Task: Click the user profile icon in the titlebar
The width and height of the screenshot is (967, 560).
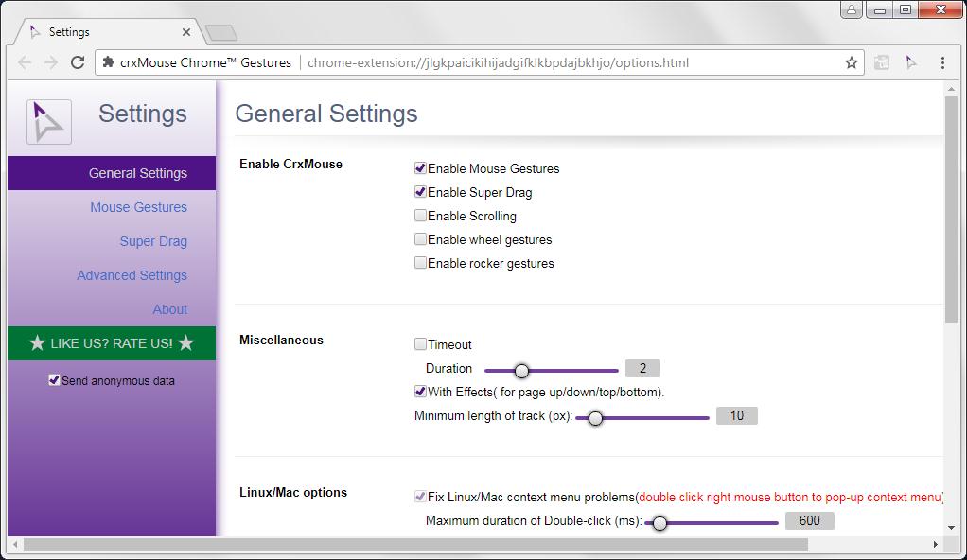Action: [851, 10]
